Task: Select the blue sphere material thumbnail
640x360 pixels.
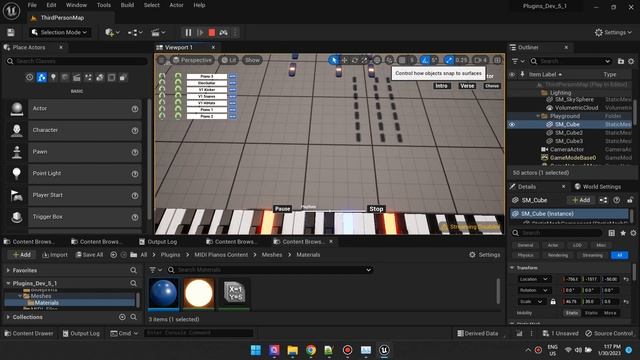Action: click(x=164, y=293)
